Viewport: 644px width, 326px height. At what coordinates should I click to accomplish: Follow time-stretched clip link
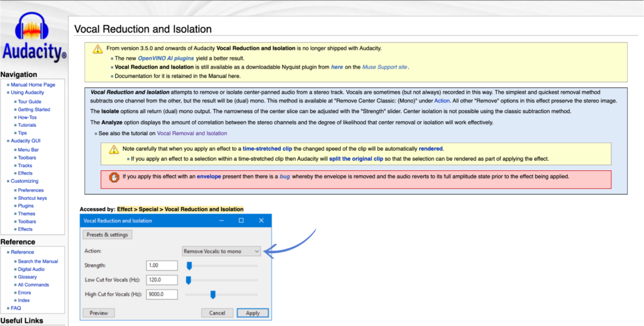pos(267,149)
